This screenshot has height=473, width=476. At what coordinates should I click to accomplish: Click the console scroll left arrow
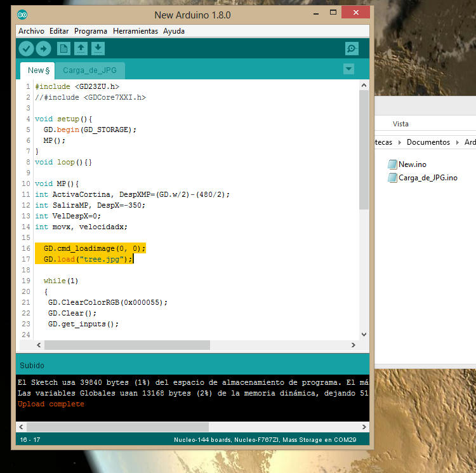(x=21, y=427)
